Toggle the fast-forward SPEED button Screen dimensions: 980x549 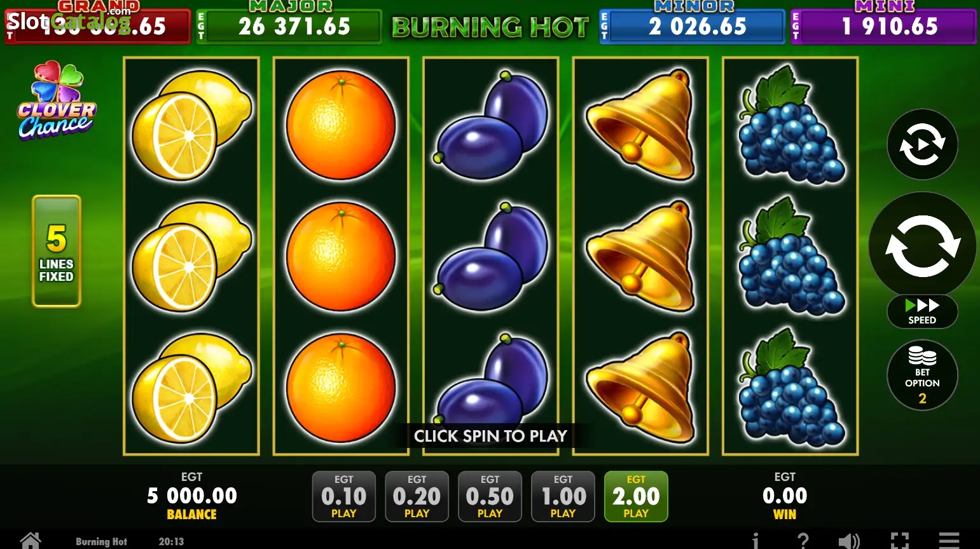coord(922,311)
